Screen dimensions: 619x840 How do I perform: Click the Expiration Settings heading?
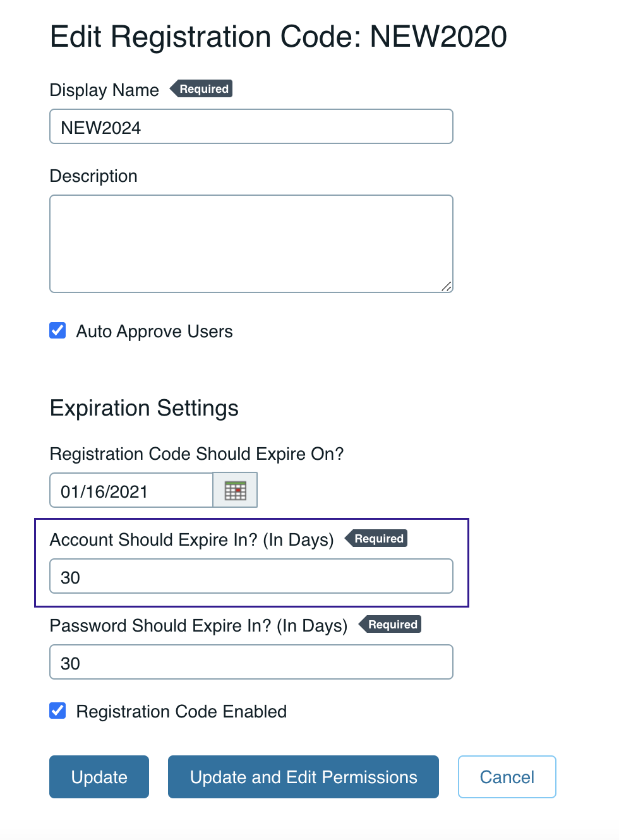[144, 408]
